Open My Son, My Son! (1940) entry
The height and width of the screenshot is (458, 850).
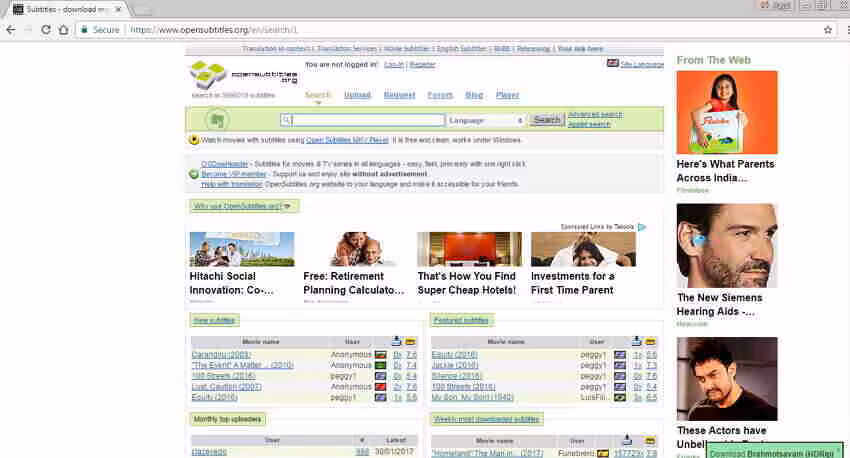point(472,397)
